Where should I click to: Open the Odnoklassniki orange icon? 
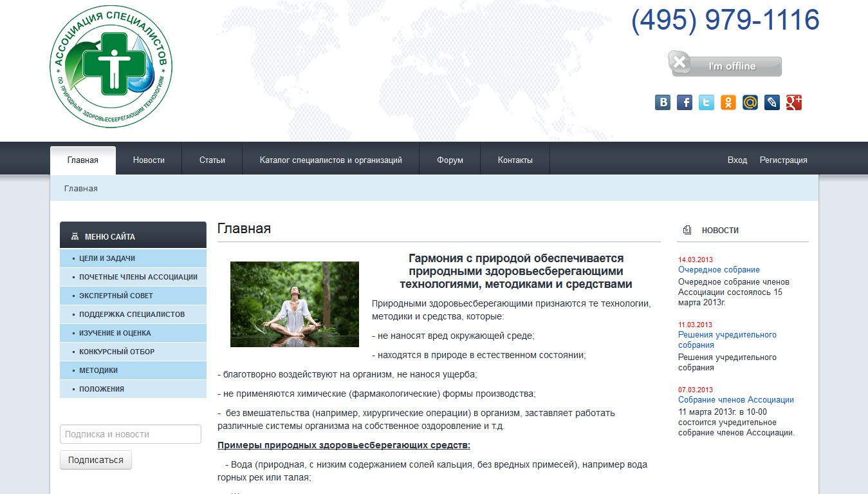tap(728, 102)
